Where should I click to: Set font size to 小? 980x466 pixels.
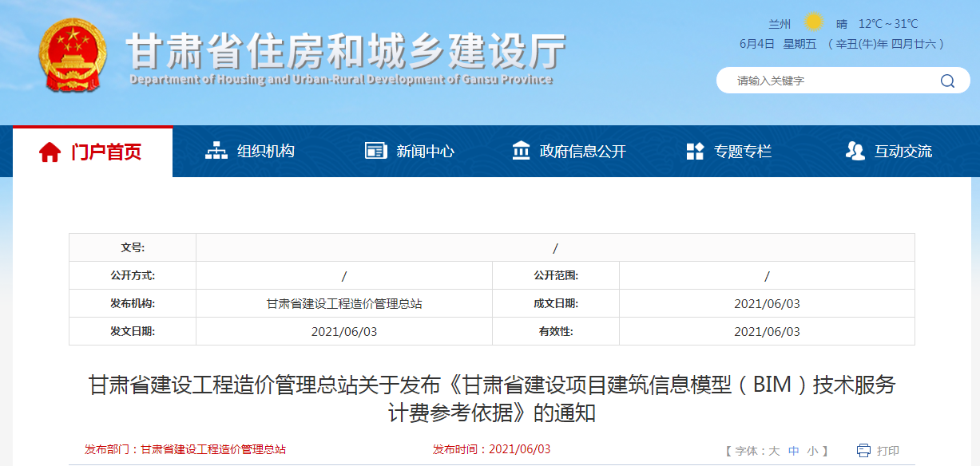pyautogui.click(x=812, y=451)
